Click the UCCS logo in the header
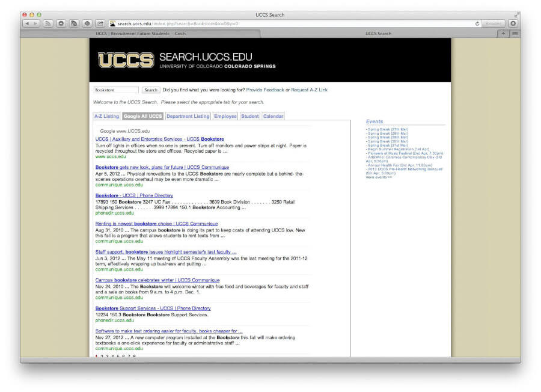This screenshot has height=392, width=541. [126, 60]
